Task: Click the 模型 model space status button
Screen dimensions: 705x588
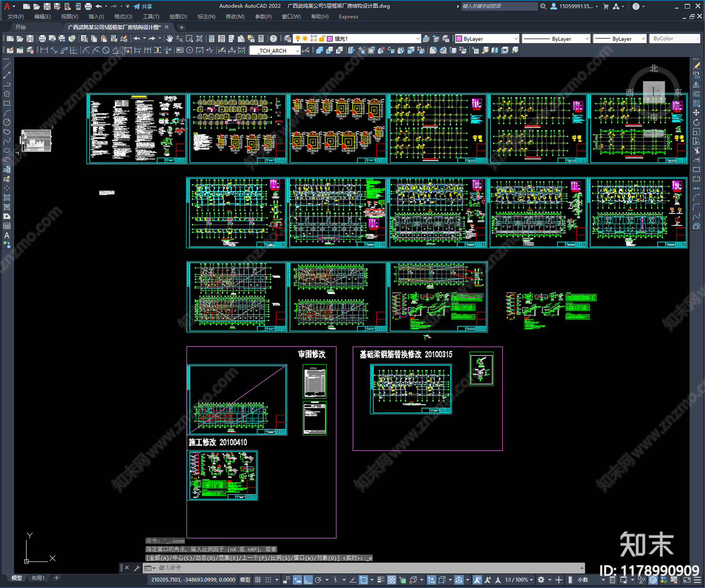Action: coord(245,580)
